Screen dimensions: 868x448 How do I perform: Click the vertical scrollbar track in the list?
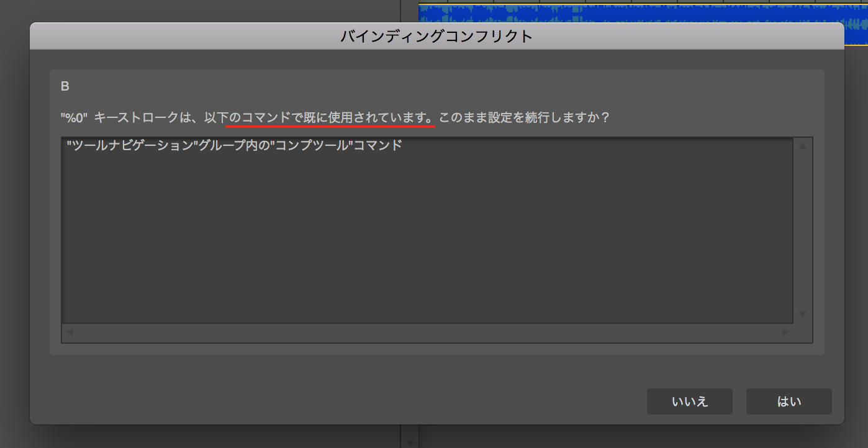[x=802, y=230]
